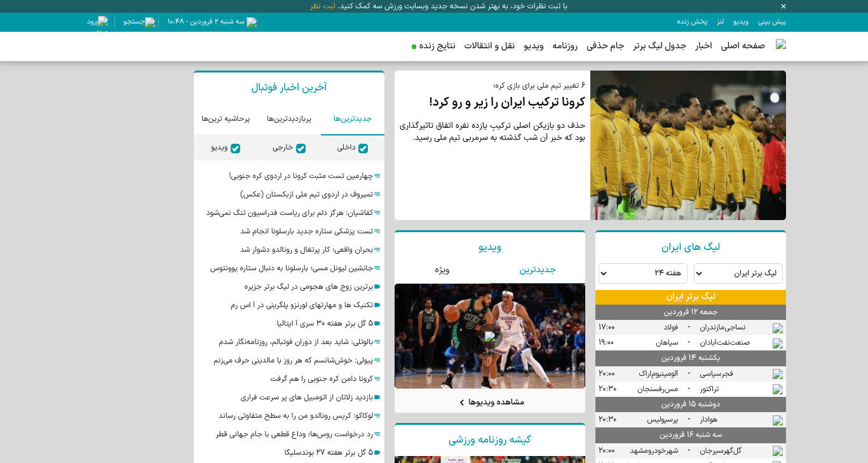Viewport: 868px width, 463px height.
Task: Open ویدیو in main navigation
Action: (x=533, y=46)
